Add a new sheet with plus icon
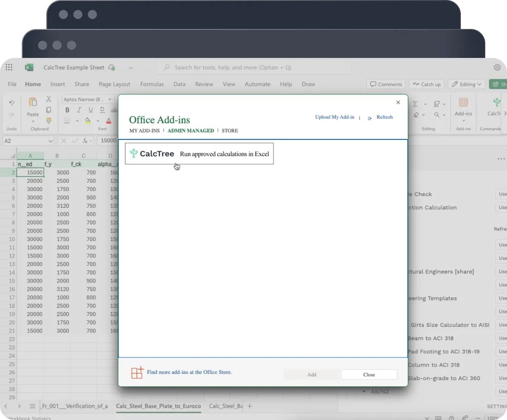Screen dimensions: 507x420 249,406
